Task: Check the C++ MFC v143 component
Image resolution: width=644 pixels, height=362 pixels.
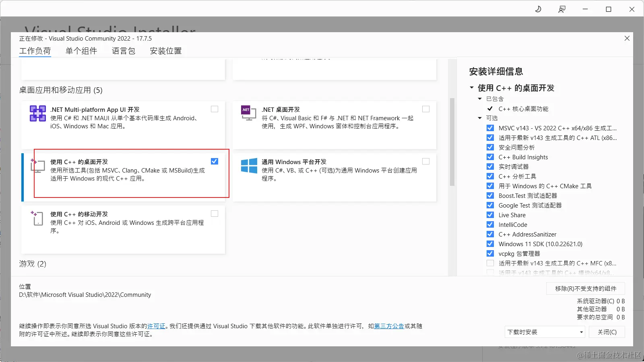Action: 490,263
